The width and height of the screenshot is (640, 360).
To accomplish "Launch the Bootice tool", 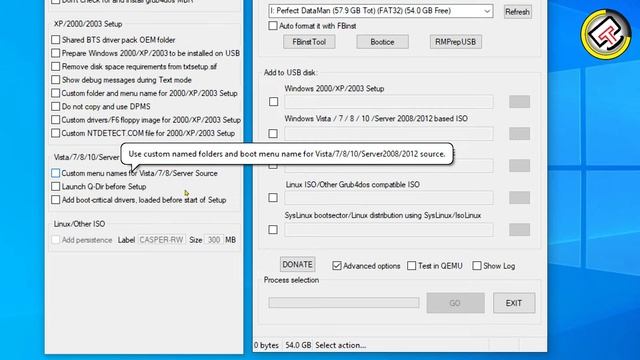I will (382, 42).
